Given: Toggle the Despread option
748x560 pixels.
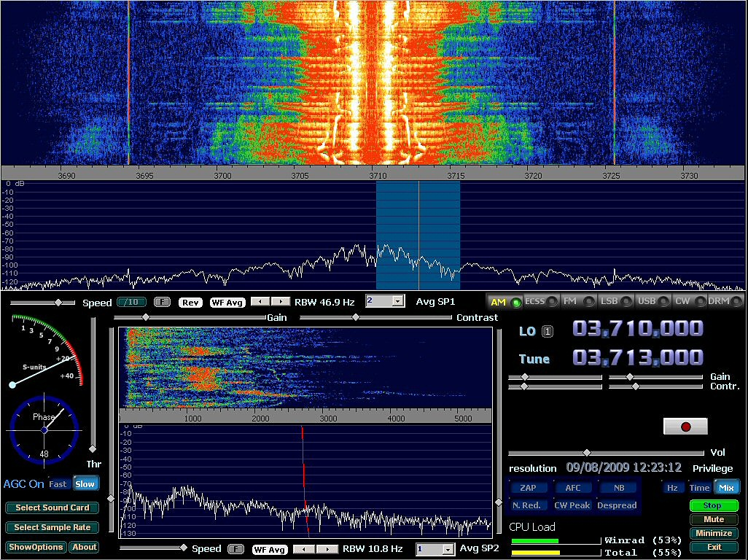Looking at the screenshot, I should pos(617,505).
